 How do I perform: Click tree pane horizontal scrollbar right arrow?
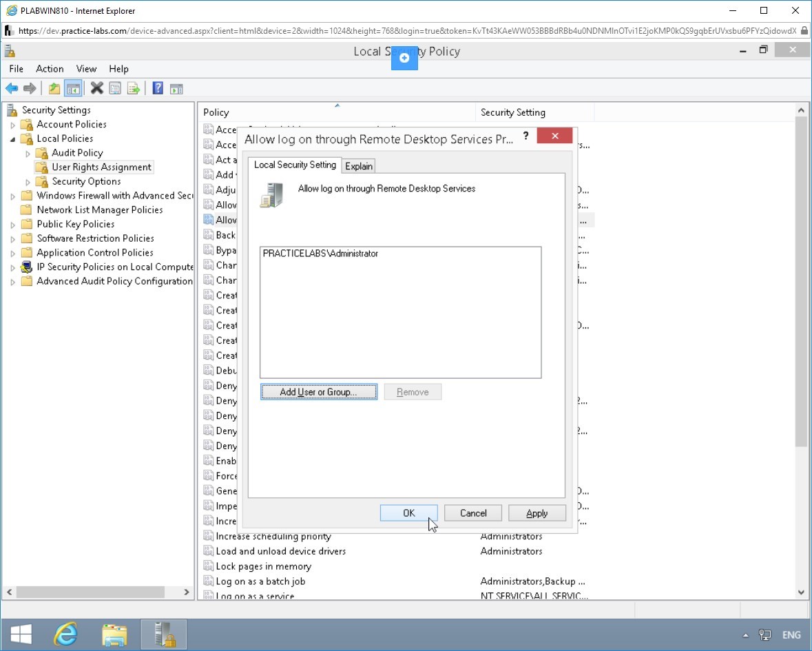[x=187, y=592]
